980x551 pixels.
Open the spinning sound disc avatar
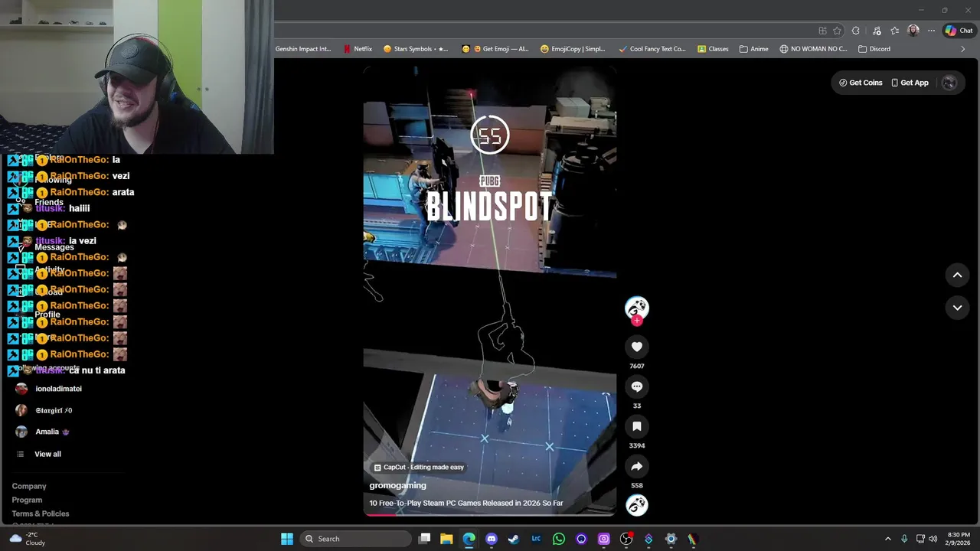636,505
